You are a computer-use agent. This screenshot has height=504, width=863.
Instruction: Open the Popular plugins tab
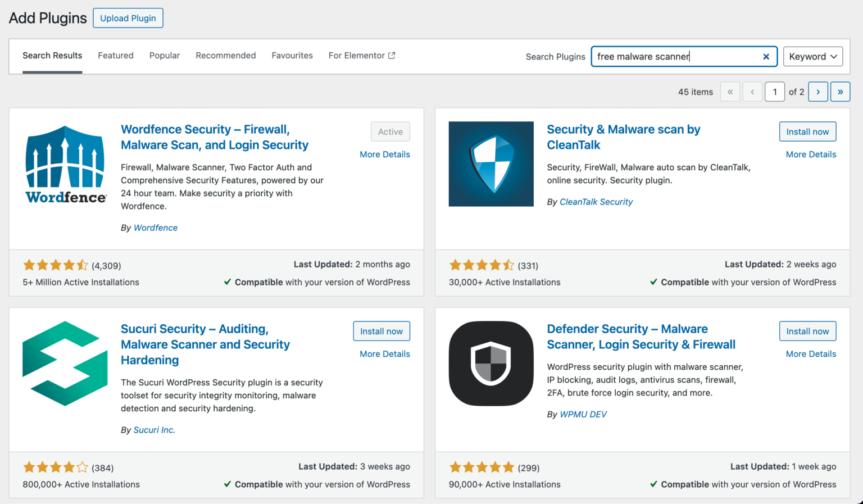(164, 55)
